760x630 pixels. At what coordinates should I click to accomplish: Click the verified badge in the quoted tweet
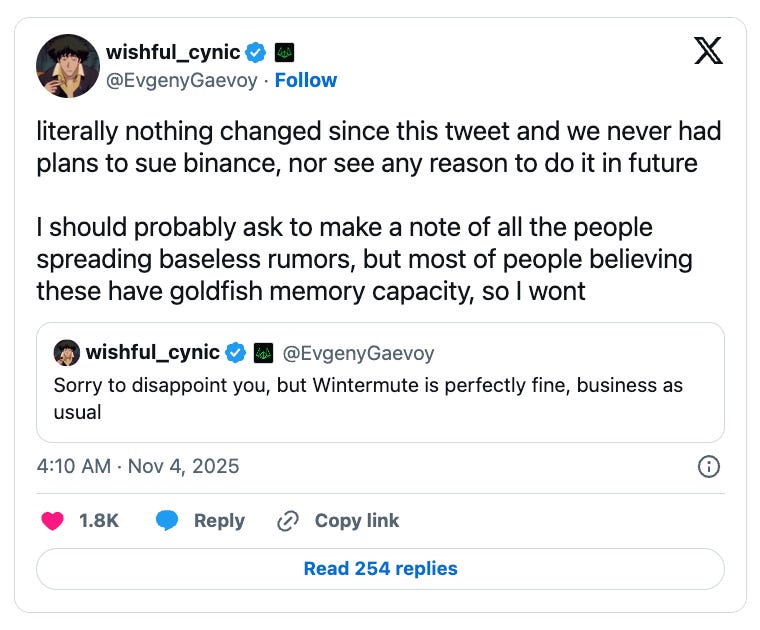tap(236, 352)
